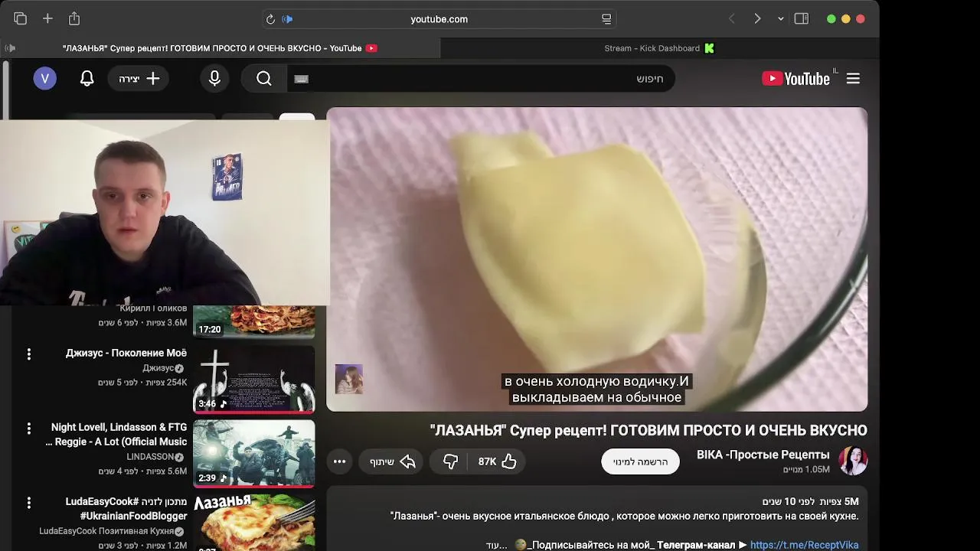Switch to Stream - Kick Dashboard tab
The width and height of the screenshot is (980, 551).
tap(659, 48)
